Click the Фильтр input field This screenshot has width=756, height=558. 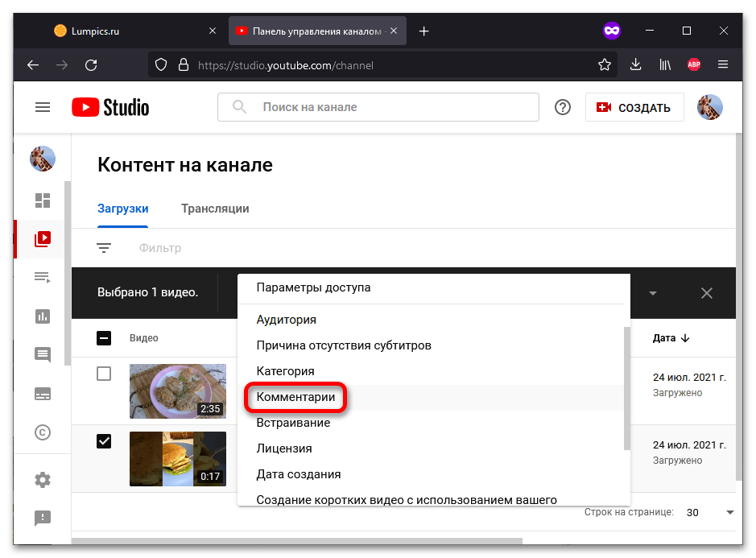tap(160, 248)
